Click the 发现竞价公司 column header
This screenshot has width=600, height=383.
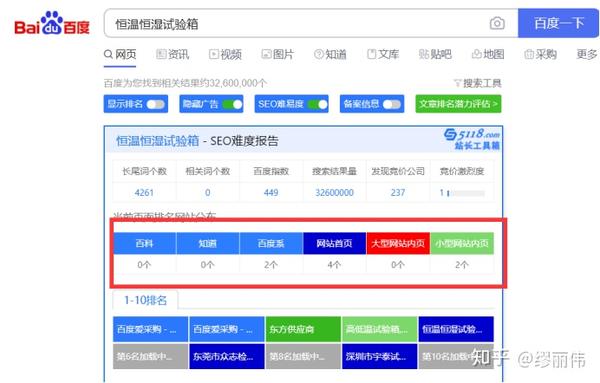pyautogui.click(x=398, y=171)
